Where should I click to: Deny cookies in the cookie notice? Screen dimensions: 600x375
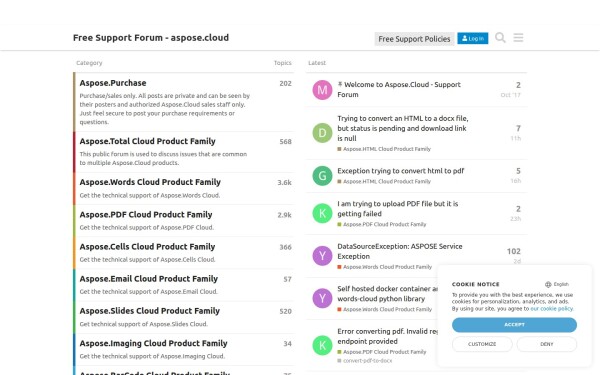(x=547, y=344)
